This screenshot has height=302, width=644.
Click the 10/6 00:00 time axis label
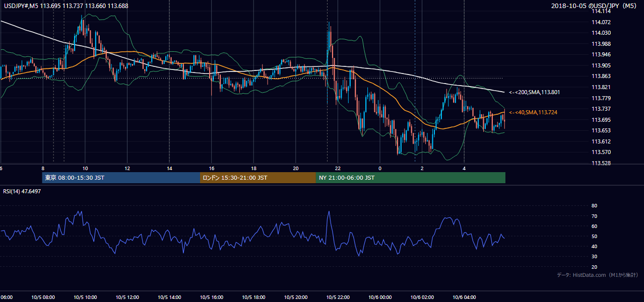tap(380, 297)
